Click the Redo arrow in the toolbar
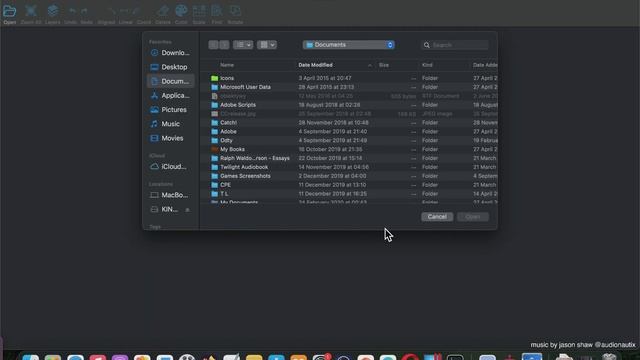Screen dimensions: 640x360 tap(84, 11)
